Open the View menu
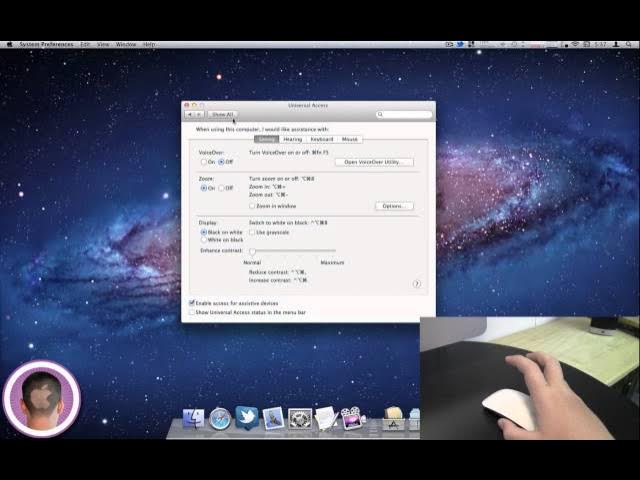The width and height of the screenshot is (640, 480). (103, 44)
